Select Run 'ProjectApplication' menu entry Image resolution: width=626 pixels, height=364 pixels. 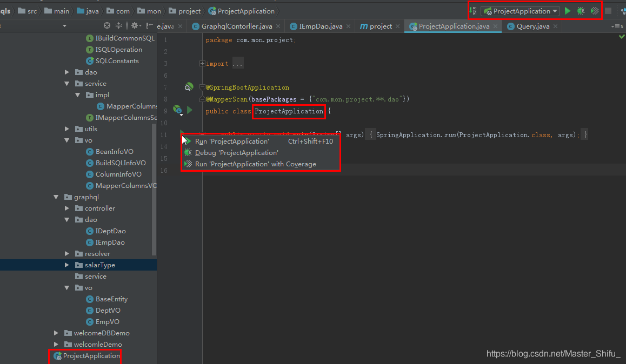(261, 141)
